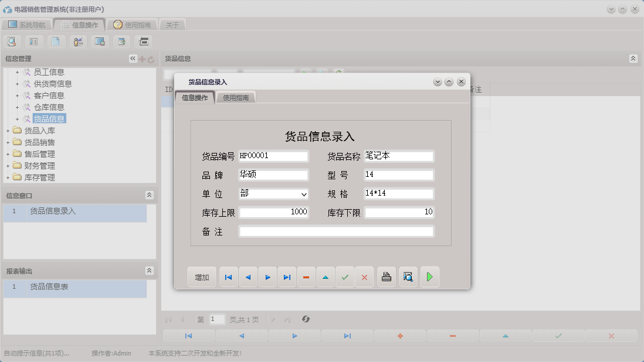Click the new document icon in the toolbar
This screenshot has height=362, width=644.
pyautogui.click(x=56, y=41)
